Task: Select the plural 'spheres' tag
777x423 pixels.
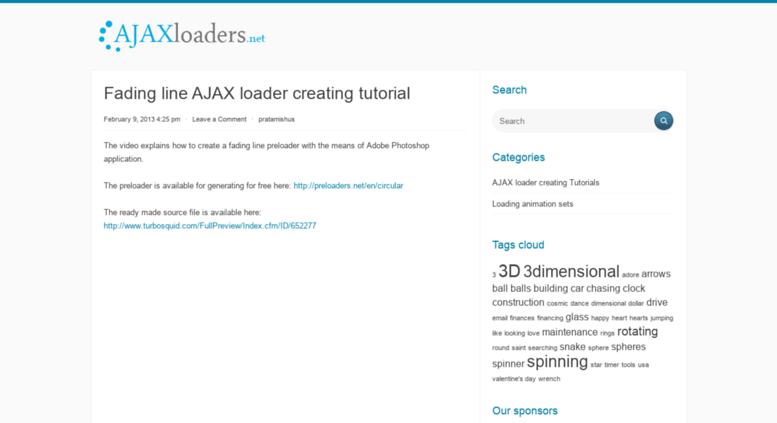Action: 628,347
